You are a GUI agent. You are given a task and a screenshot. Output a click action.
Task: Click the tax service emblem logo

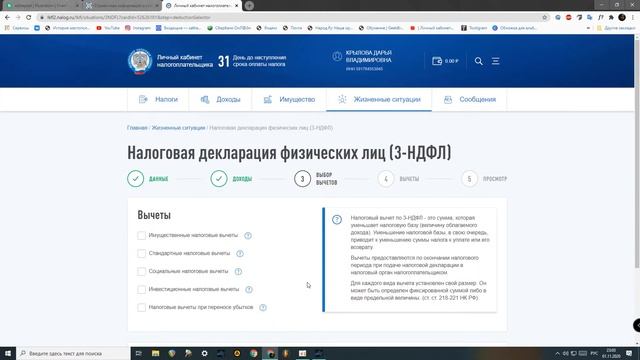(140, 62)
